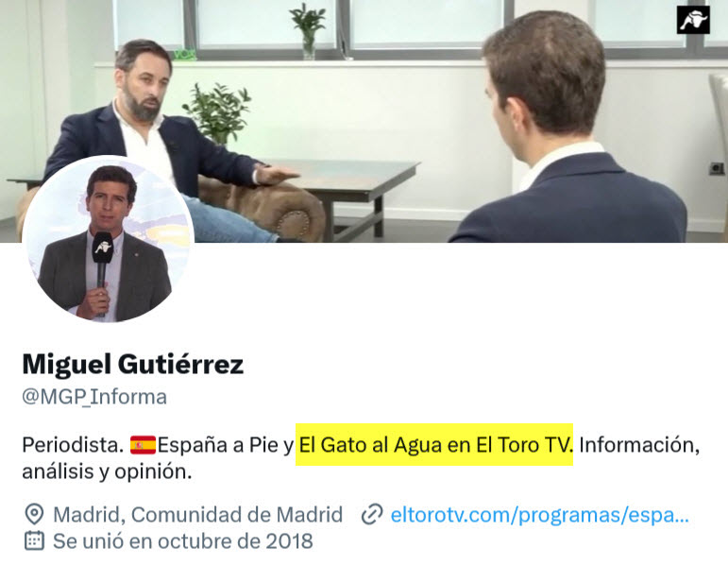This screenshot has height=565, width=728.
Task: Click the El Toro TV bull logo icon
Action: 693,20
